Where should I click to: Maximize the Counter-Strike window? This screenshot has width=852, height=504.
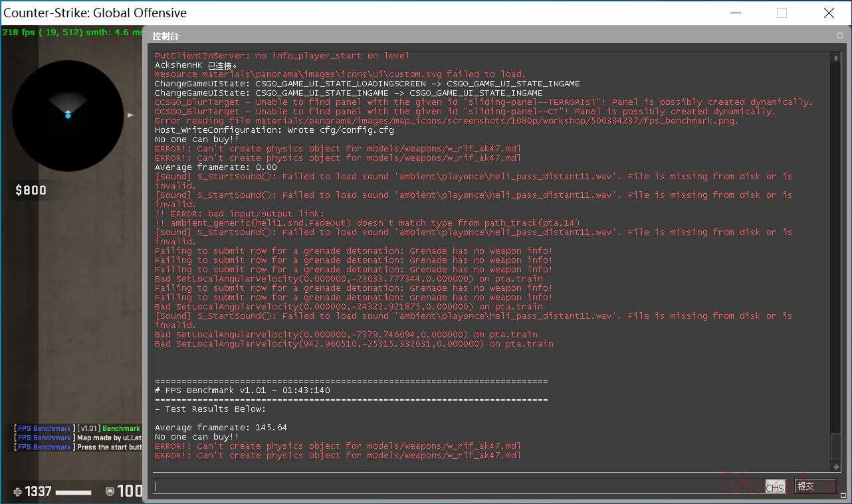coord(782,13)
